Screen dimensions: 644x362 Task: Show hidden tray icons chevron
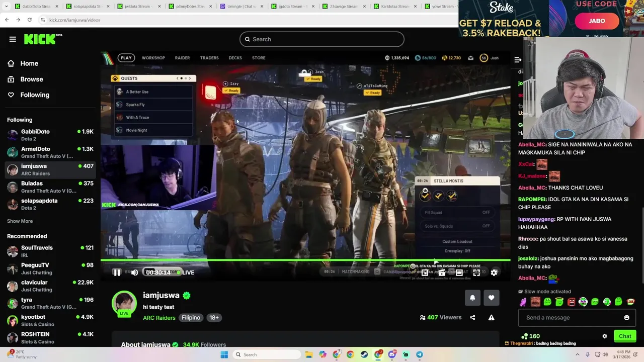pos(577,354)
